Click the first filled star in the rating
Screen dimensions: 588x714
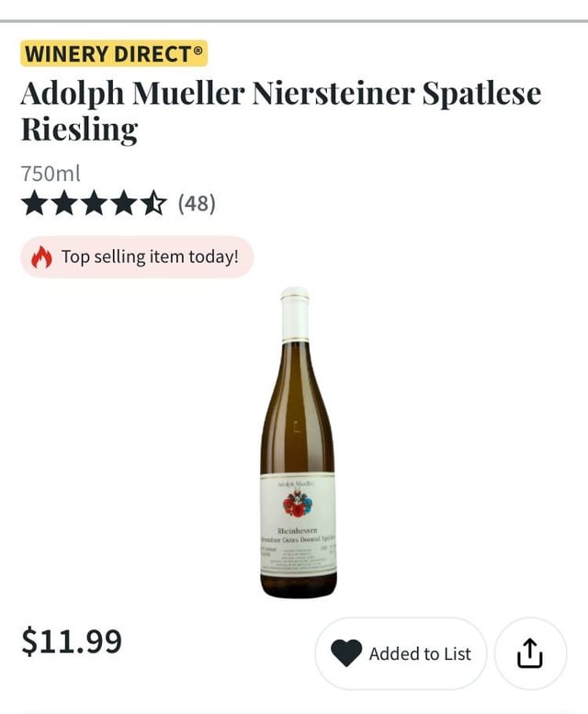34,202
